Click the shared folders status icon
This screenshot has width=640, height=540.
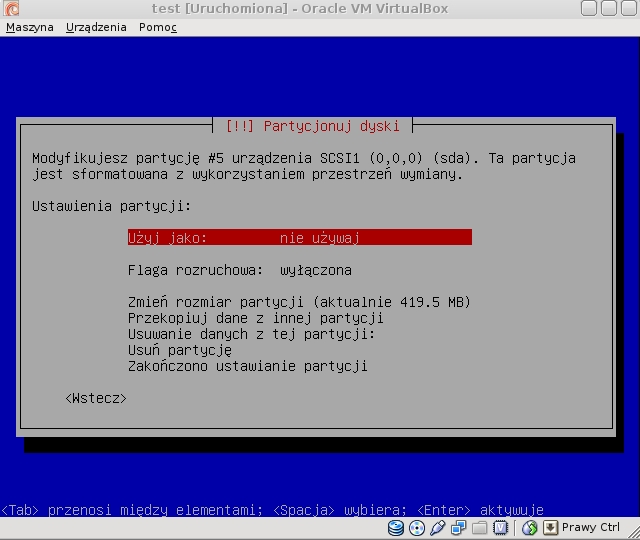pos(480,527)
